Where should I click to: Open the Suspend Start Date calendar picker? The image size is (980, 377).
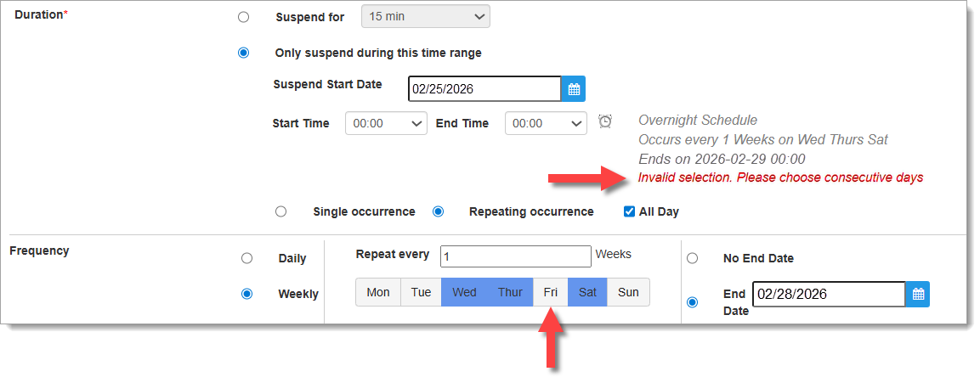point(574,89)
